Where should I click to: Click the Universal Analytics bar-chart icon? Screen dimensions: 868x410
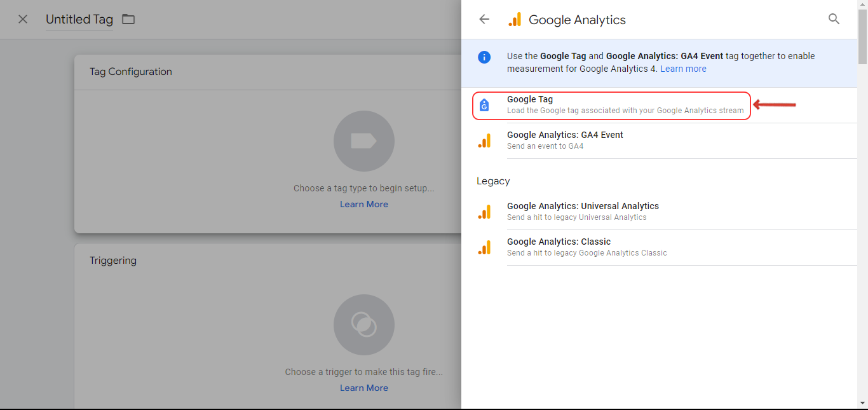coord(484,212)
